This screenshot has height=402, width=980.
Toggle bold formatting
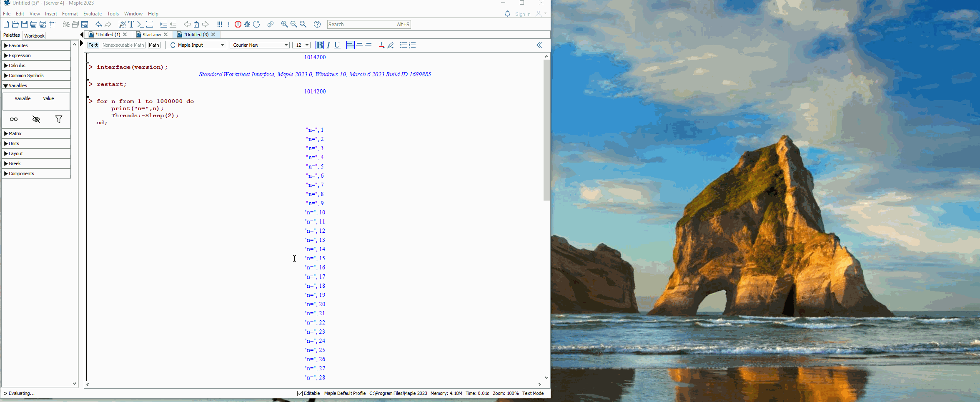pos(320,45)
